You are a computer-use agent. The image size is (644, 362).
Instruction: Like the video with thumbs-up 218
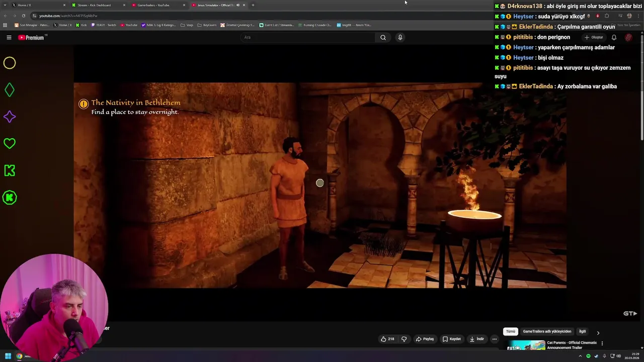click(x=387, y=339)
